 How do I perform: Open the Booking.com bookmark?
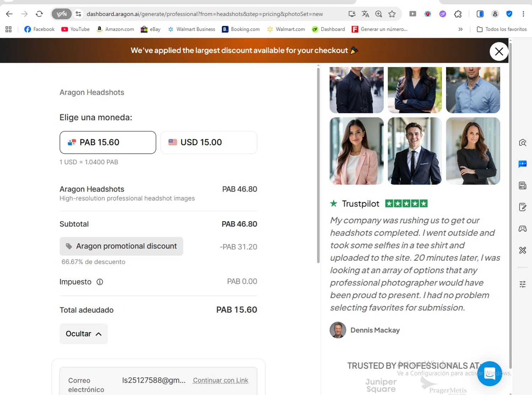(x=241, y=29)
